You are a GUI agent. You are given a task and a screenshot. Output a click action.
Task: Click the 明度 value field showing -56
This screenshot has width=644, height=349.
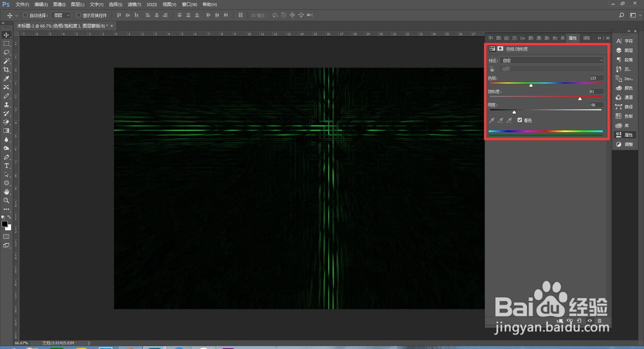[x=596, y=105]
